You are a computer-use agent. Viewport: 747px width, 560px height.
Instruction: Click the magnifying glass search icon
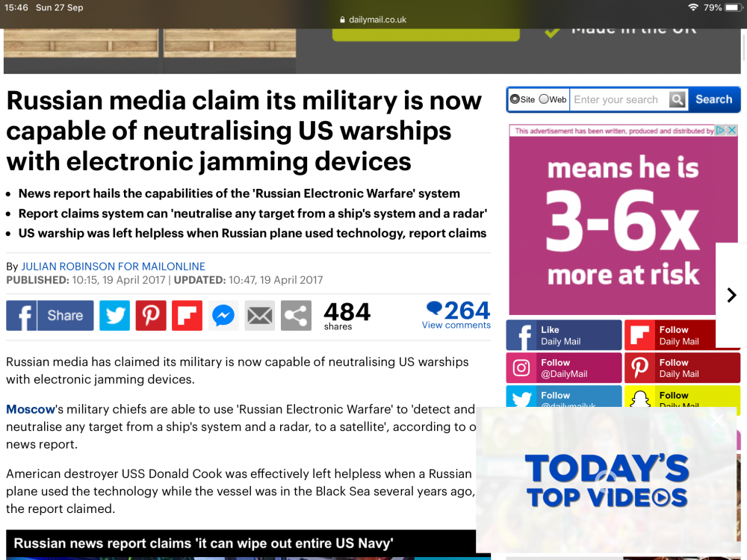pos(677,99)
